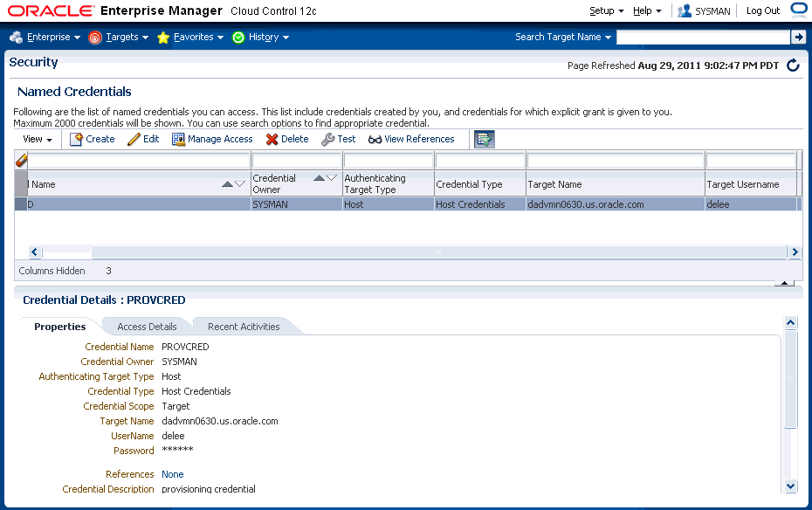Click the Credential Owner filter field
Image resolution: width=812 pixels, height=510 pixels.
pyautogui.click(x=297, y=161)
